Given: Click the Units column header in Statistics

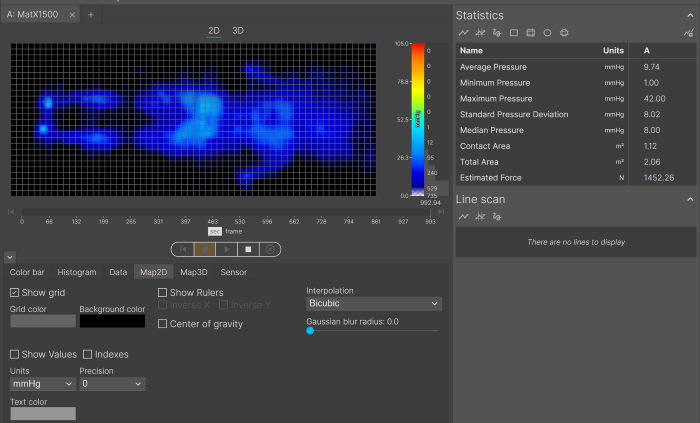Looking at the screenshot, I should (613, 50).
